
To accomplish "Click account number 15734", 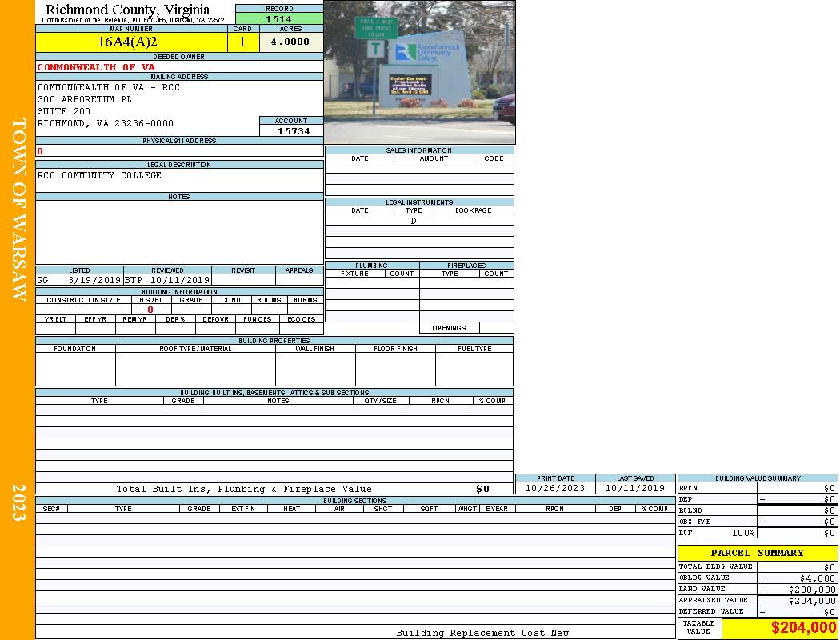I will [294, 131].
